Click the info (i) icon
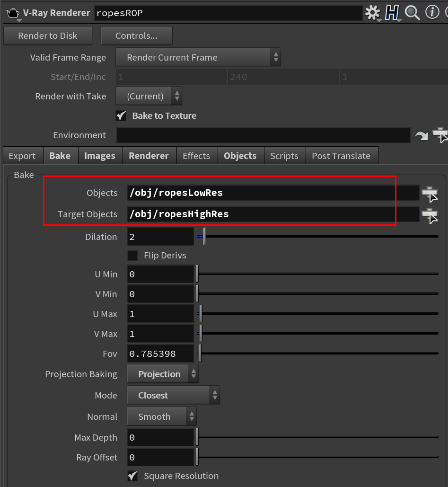Image resolution: width=448 pixels, height=487 pixels. pyautogui.click(x=432, y=12)
